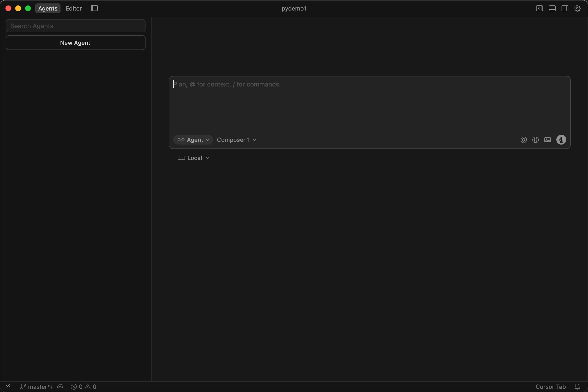The height and width of the screenshot is (392, 588).
Task: Select the Agents tab
Action: point(48,8)
